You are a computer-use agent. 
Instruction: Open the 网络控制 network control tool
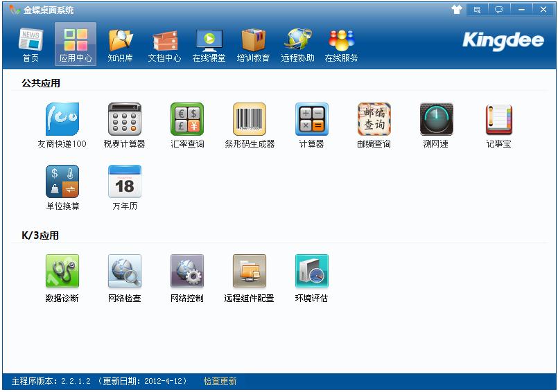pos(187,271)
